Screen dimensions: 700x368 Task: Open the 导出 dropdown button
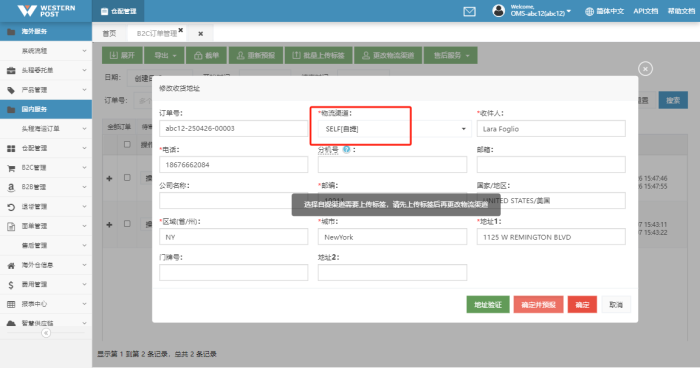pos(165,55)
